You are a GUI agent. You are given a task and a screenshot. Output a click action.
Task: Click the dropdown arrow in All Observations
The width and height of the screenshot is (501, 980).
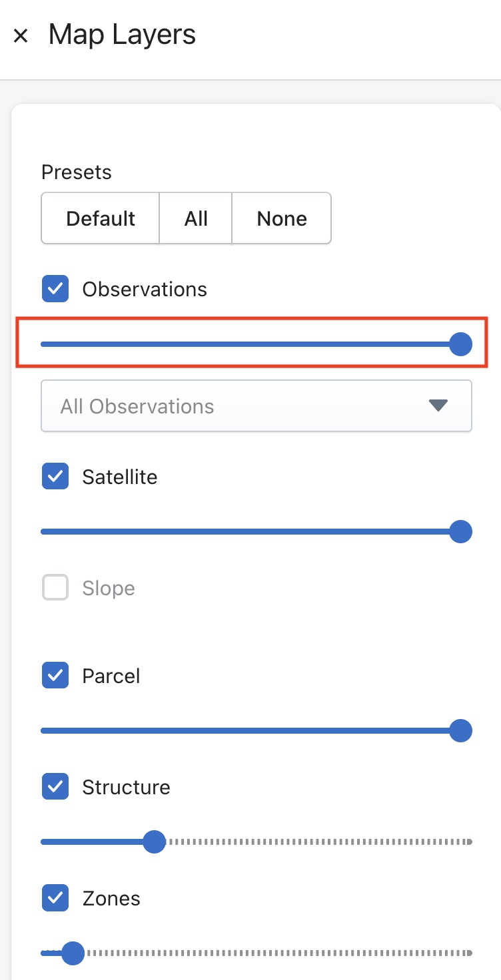[x=438, y=405]
